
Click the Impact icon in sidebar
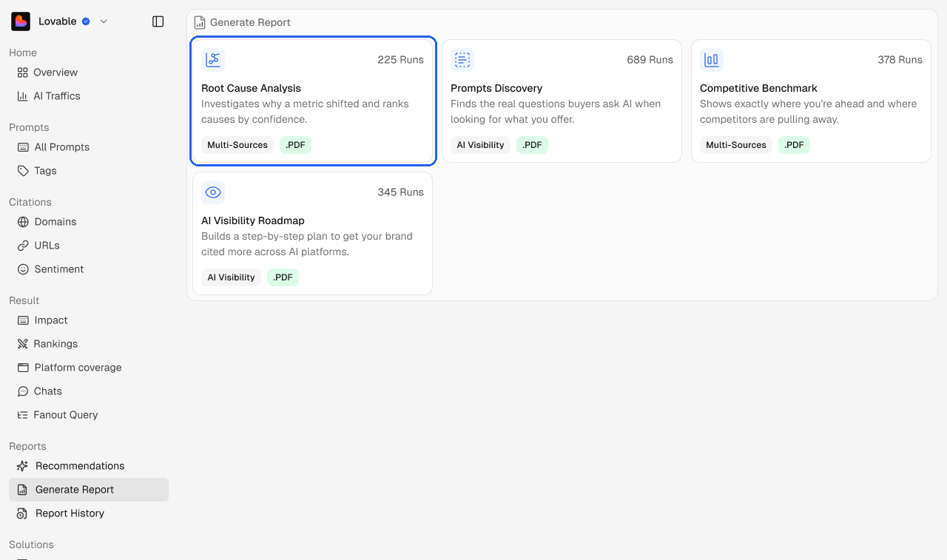[x=23, y=320]
